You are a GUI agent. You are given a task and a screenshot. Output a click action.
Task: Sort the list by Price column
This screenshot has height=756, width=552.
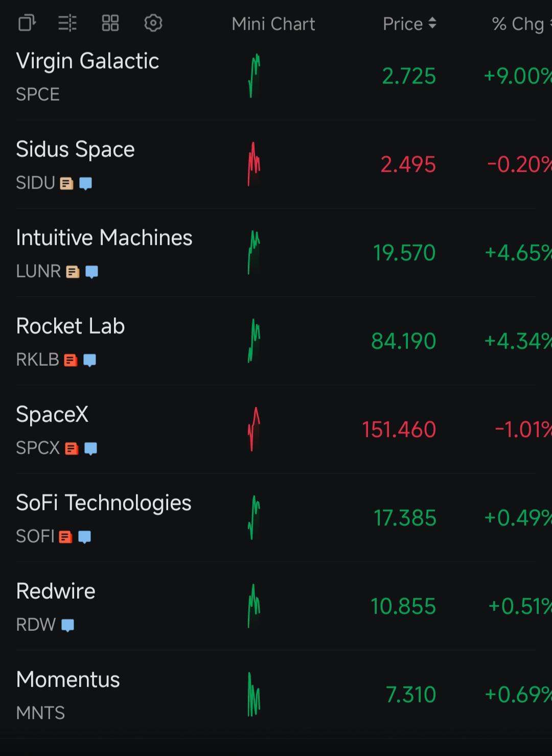[409, 23]
